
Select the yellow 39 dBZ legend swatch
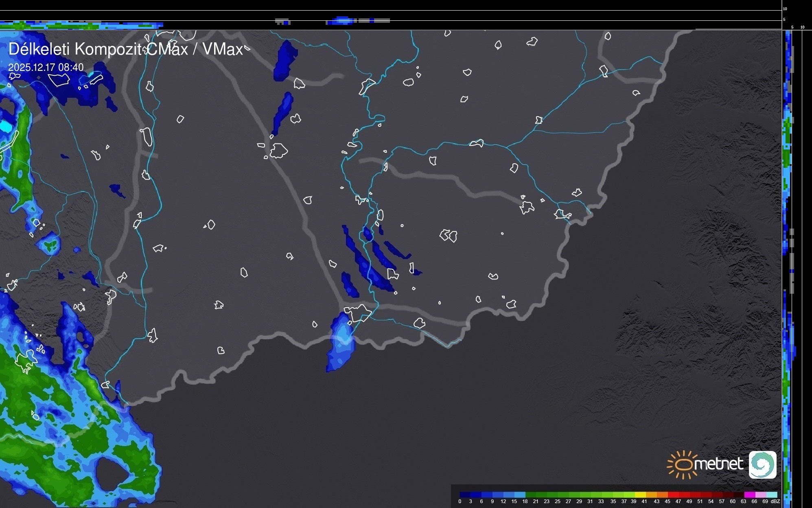640,495
